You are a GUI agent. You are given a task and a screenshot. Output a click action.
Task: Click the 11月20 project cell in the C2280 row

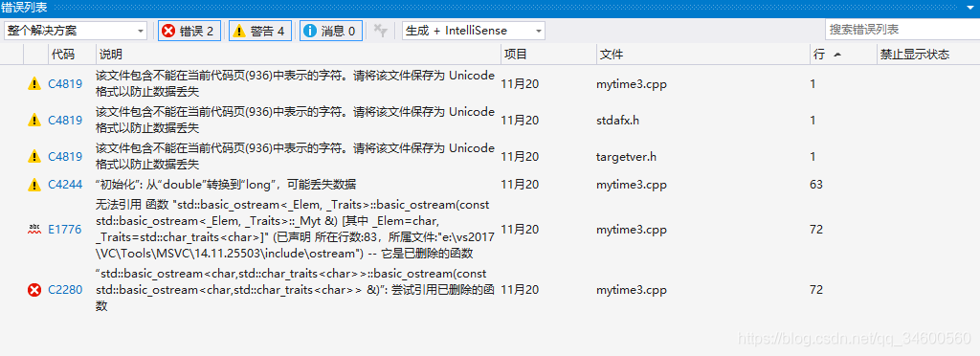520,290
